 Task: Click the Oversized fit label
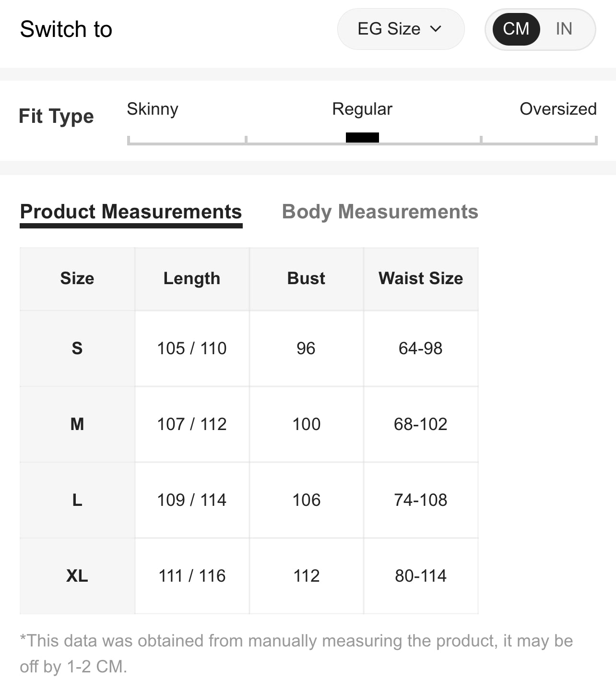coord(558,109)
